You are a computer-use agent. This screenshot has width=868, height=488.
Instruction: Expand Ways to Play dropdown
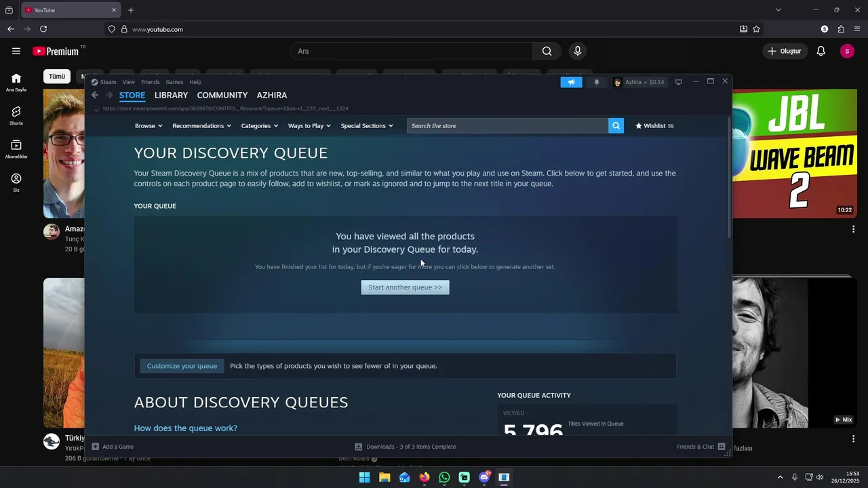pos(309,125)
